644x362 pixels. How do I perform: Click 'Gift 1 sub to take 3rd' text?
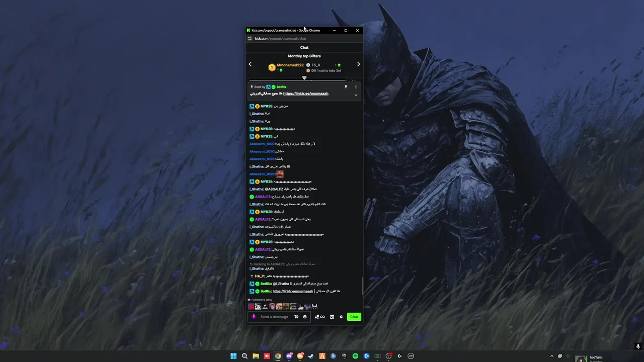(x=326, y=70)
